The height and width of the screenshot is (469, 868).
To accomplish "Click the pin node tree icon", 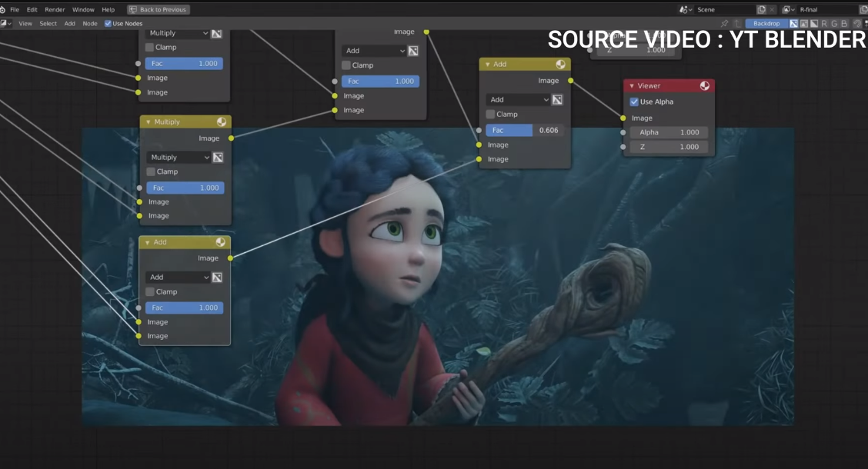I will (x=724, y=23).
